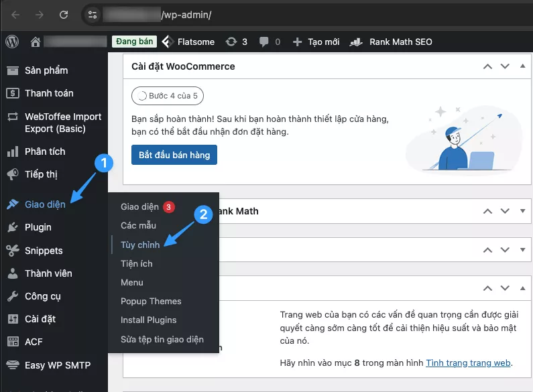The width and height of the screenshot is (533, 392).
Task: Click the Flatsome theme toolbar icon
Action: click(x=168, y=42)
